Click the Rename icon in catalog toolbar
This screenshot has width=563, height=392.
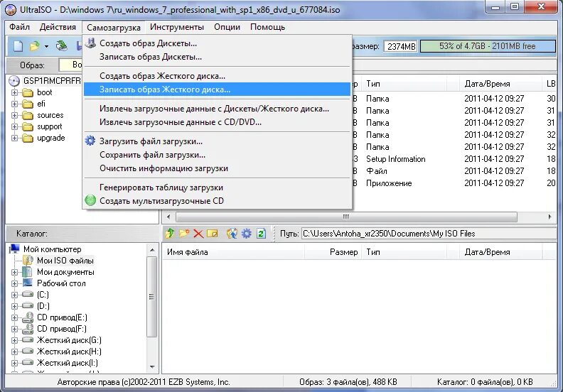(x=213, y=234)
